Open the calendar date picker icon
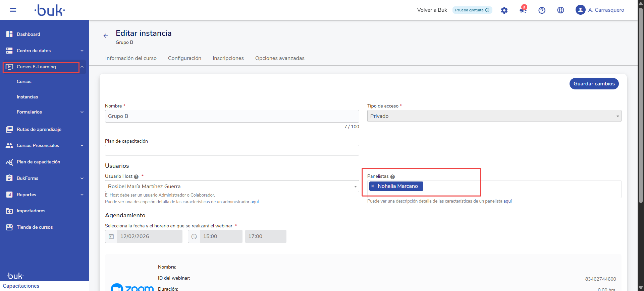The width and height of the screenshot is (644, 291). pyautogui.click(x=111, y=236)
